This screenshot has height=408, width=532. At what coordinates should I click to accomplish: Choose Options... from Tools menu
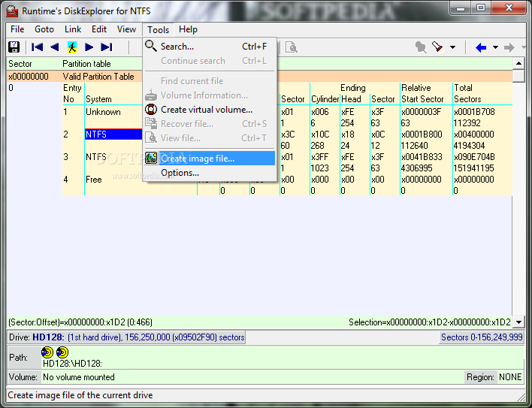click(210, 173)
